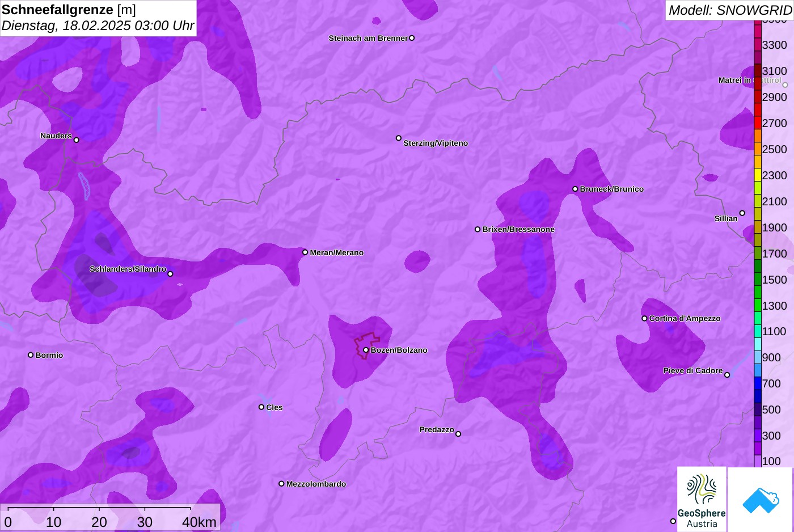Click the 100 legend value

[x=771, y=461]
